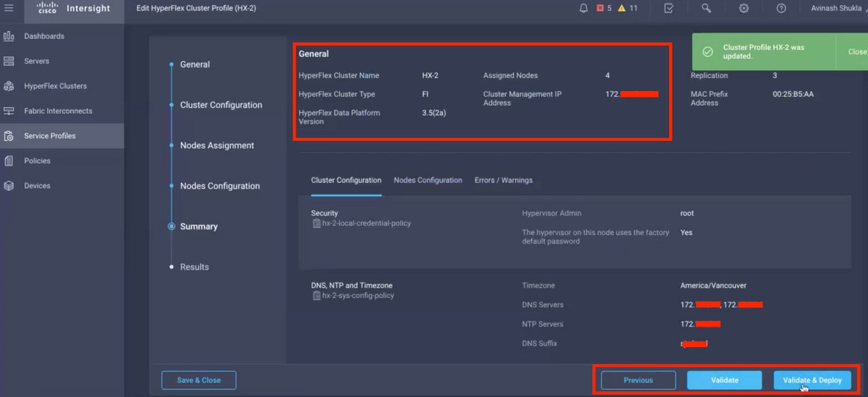Screen dimensions: 868x397
Task: Select the Hypervisor Admin root value
Action: pos(687,213)
